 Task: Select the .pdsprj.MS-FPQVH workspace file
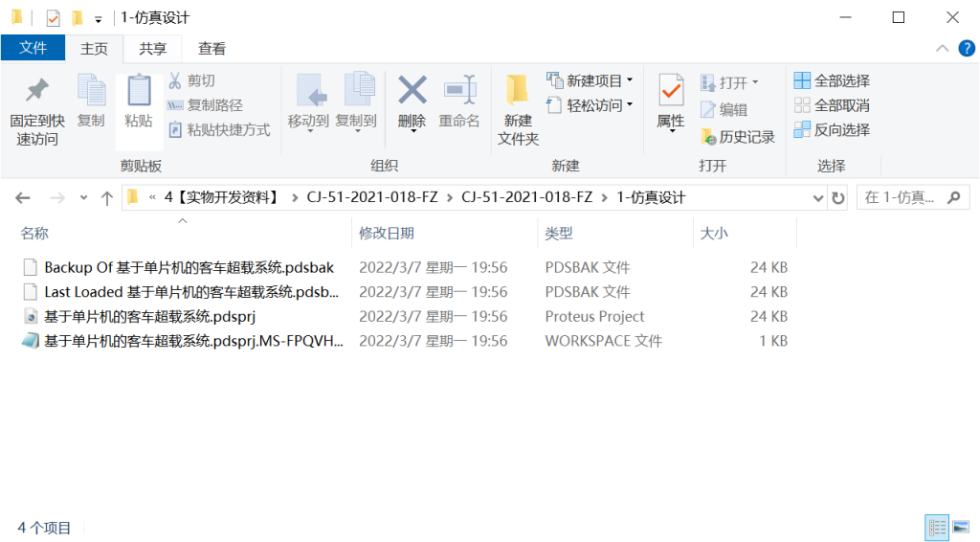[193, 341]
